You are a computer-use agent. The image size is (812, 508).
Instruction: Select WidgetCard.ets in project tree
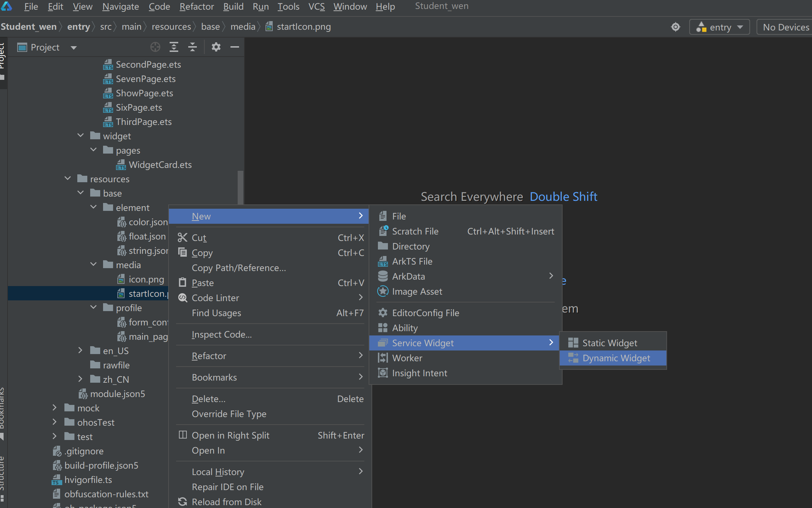(x=160, y=165)
